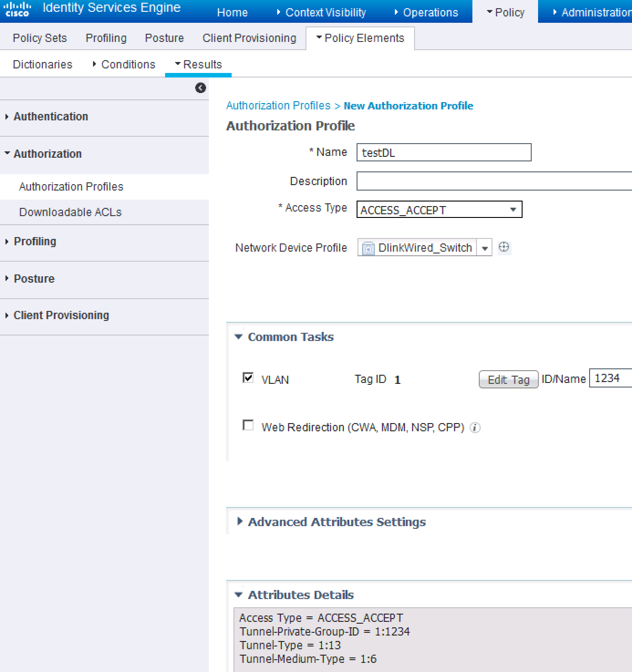Click the Access Type = ACCESS_ACCEPT detail line

(321, 618)
